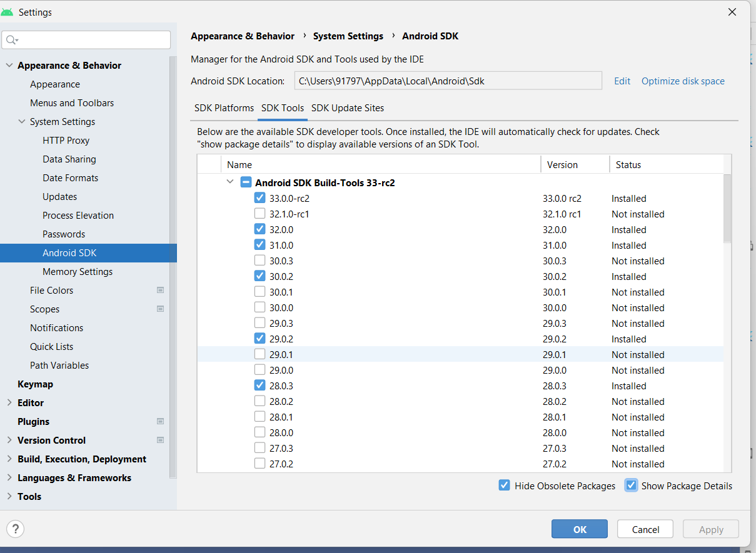
Task: Click the Apply button
Action: click(711, 529)
